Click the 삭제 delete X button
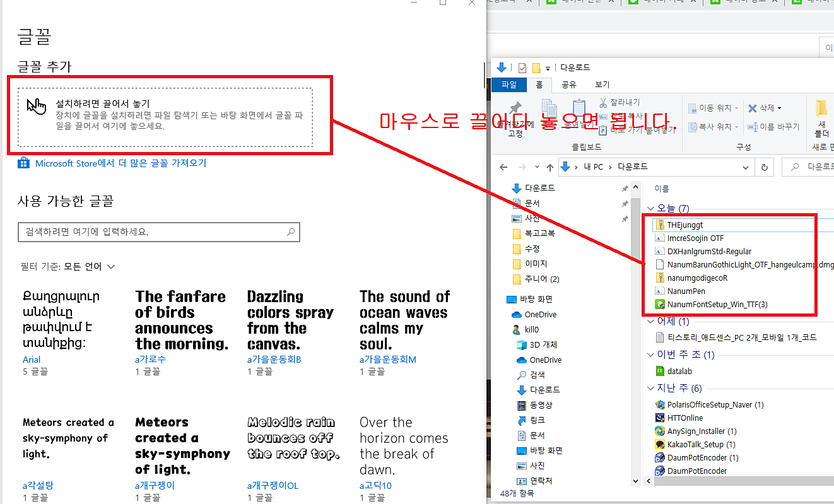The height and width of the screenshot is (504, 834). coord(765,108)
